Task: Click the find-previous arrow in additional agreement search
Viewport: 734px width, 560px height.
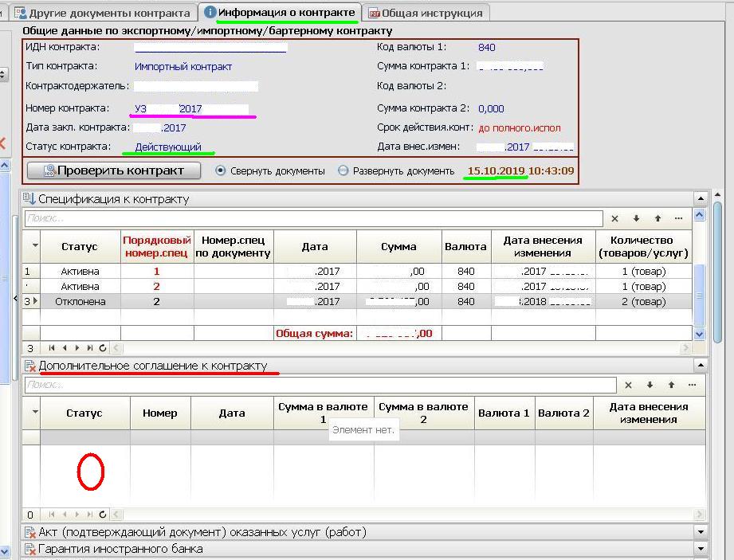Action: pyautogui.click(x=671, y=386)
